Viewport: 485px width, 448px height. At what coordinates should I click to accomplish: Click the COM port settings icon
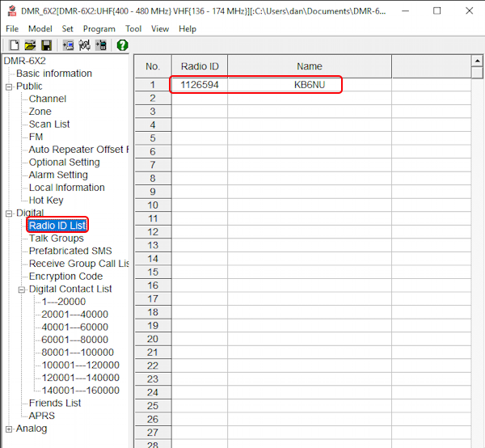(x=84, y=45)
